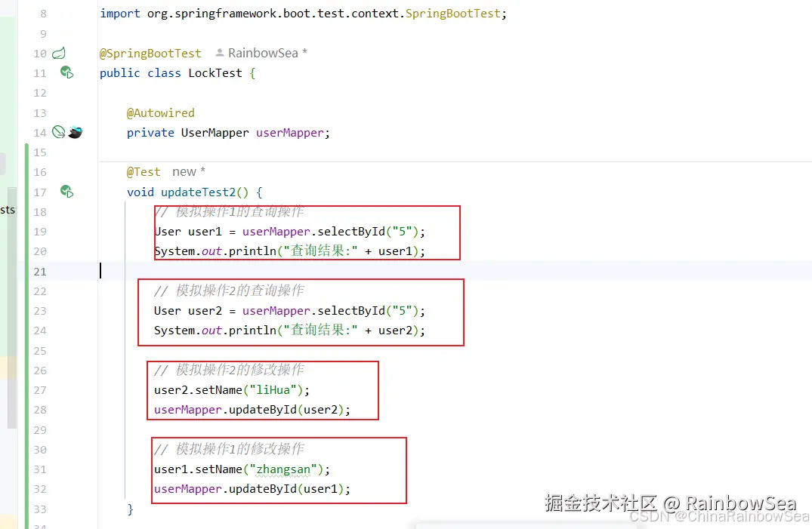
Task: Click line number 17 in the gutter
Action: coord(40,192)
